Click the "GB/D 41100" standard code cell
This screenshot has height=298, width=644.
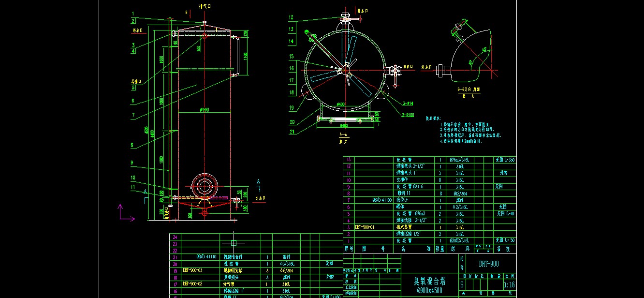[381, 200]
